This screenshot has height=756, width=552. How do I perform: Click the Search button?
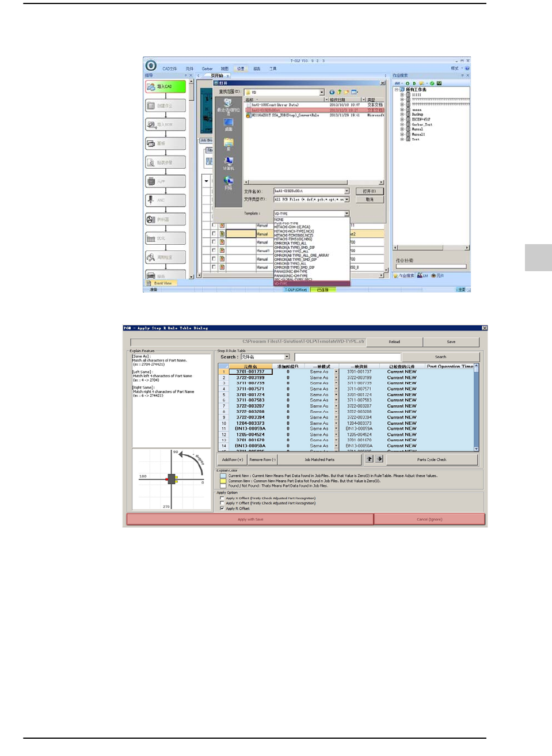440,357
